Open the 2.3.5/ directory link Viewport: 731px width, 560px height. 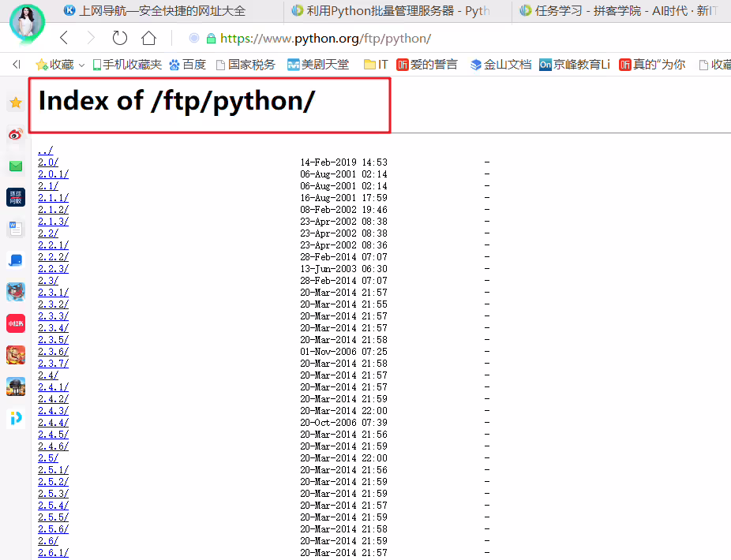tap(53, 340)
